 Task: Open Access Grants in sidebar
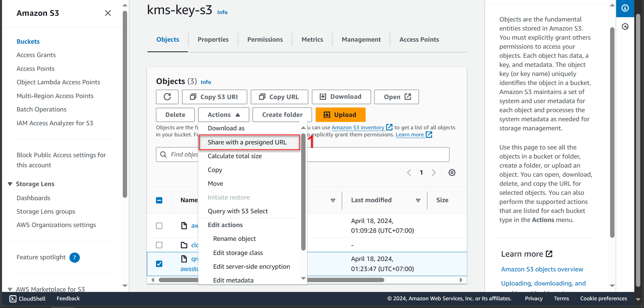point(36,55)
